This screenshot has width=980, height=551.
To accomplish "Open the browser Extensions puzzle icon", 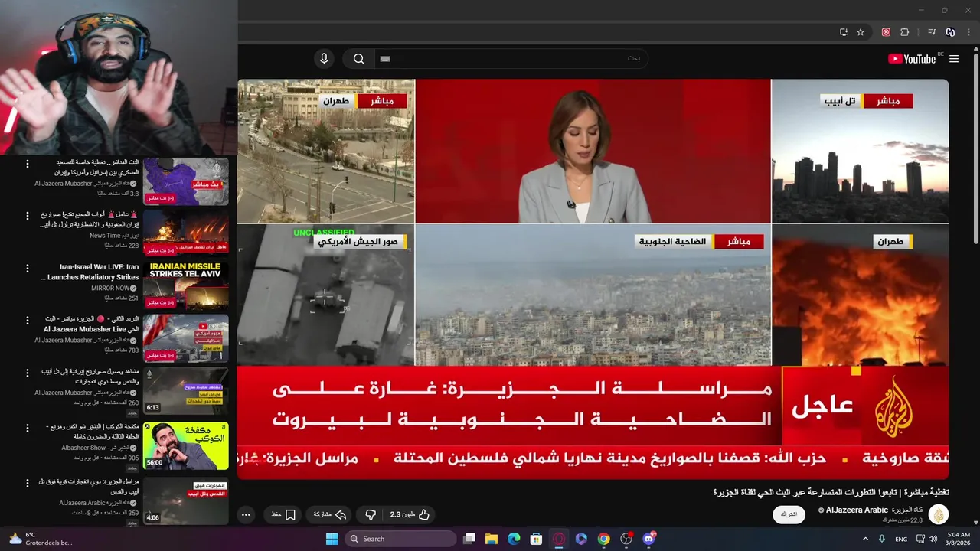I will [x=905, y=32].
